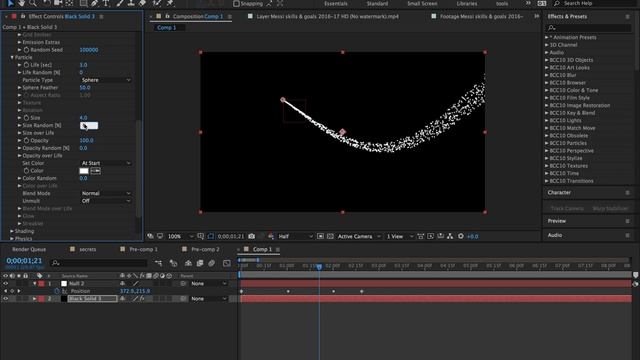The width and height of the screenshot is (640, 360).
Task: Switch to the Pre-comp 2 timeline tab
Action: coord(205,249)
